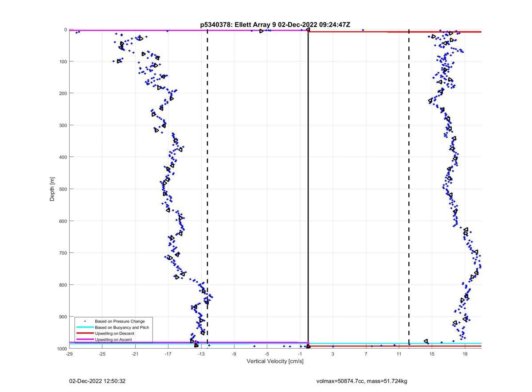Screen dimensions: 532x392
Task: Click the timestamp 02-Dec-2022 12:50:32
Action: click(97, 381)
